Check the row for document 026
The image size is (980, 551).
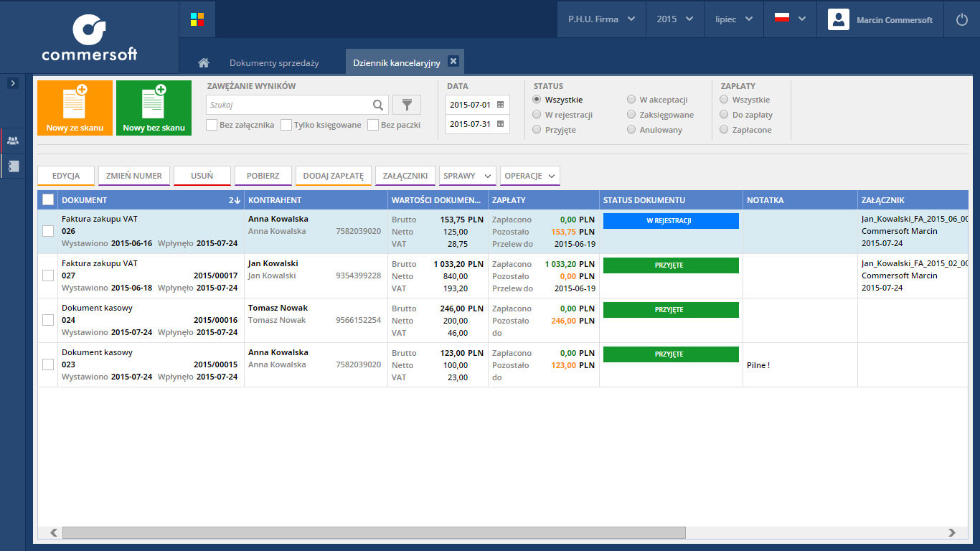pyautogui.click(x=48, y=231)
